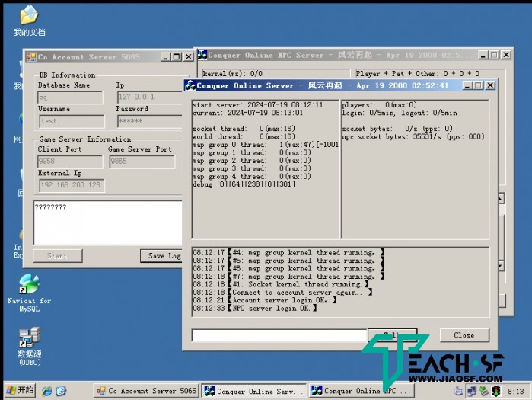532x400 pixels.
Task: Click the Tell button beside the message field
Action: click(x=392, y=334)
